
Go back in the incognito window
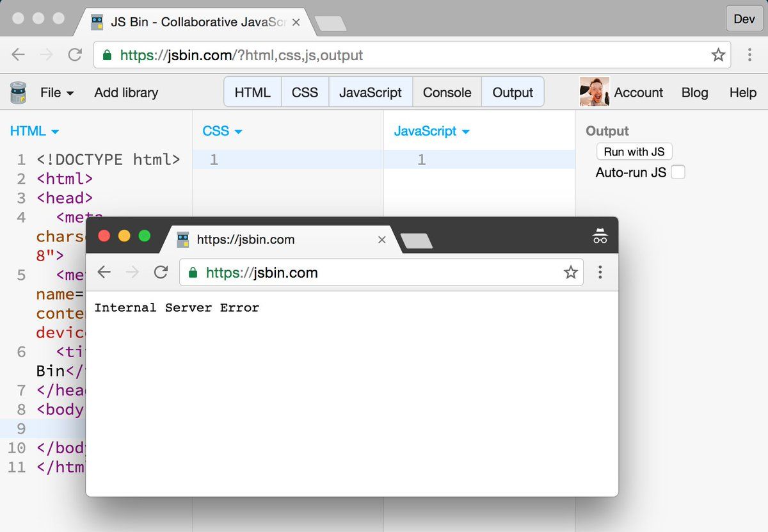pos(104,273)
